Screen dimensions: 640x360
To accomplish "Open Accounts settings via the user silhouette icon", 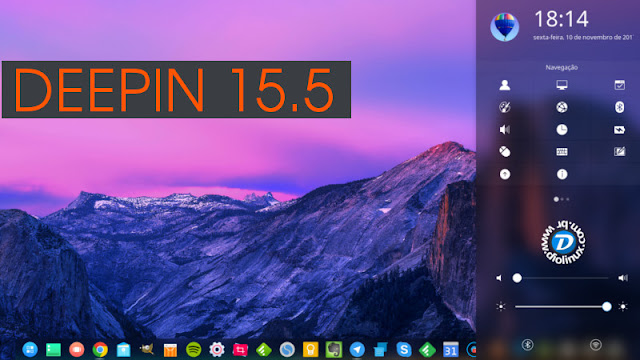I will click(x=504, y=85).
